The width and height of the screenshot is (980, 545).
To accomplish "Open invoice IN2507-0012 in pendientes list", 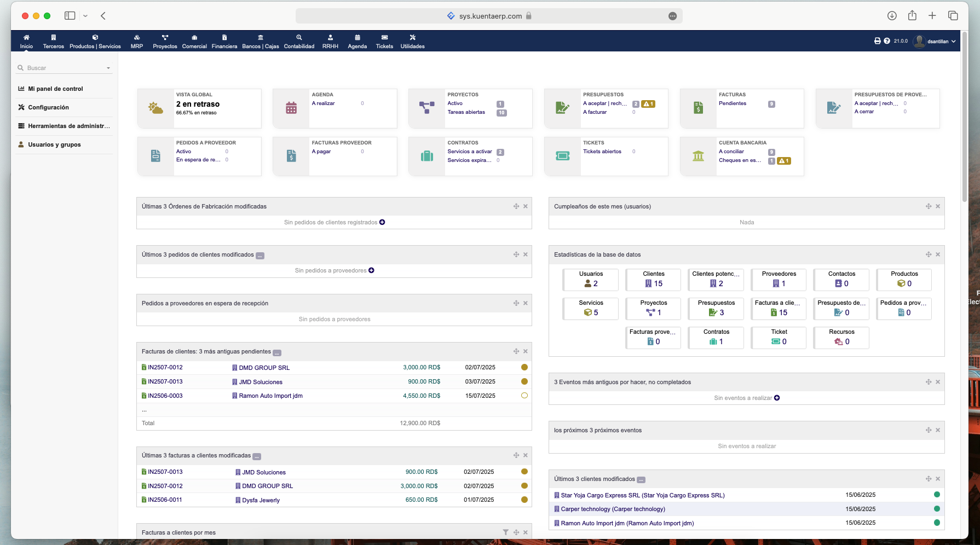I will pyautogui.click(x=165, y=368).
